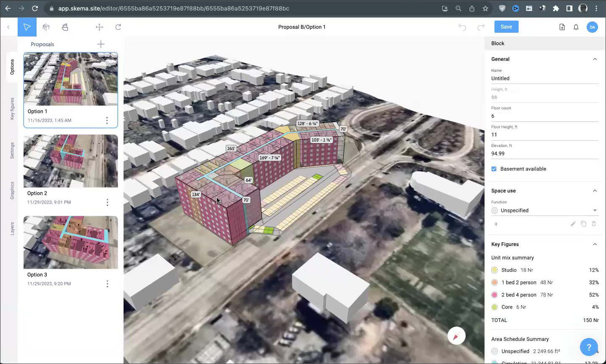Click the Save button
606x364 pixels.
[506, 27]
